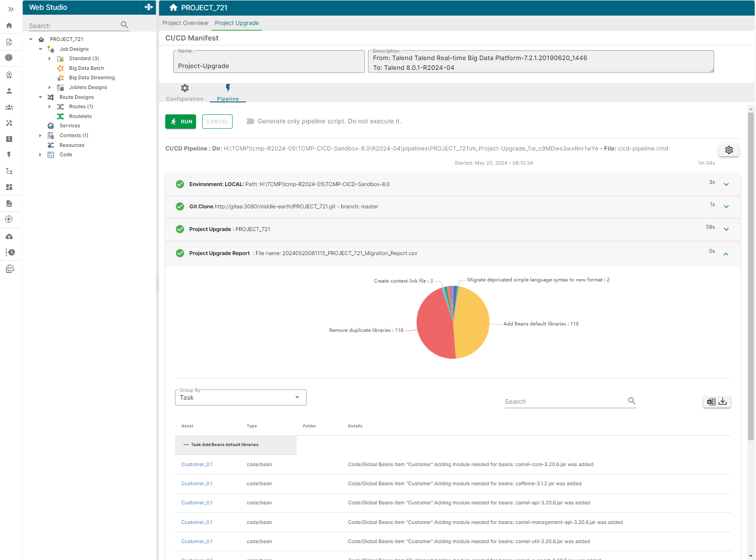The width and height of the screenshot is (756, 560).
Task: Collapse the Project Upgrade Report section
Action: pyautogui.click(x=726, y=254)
